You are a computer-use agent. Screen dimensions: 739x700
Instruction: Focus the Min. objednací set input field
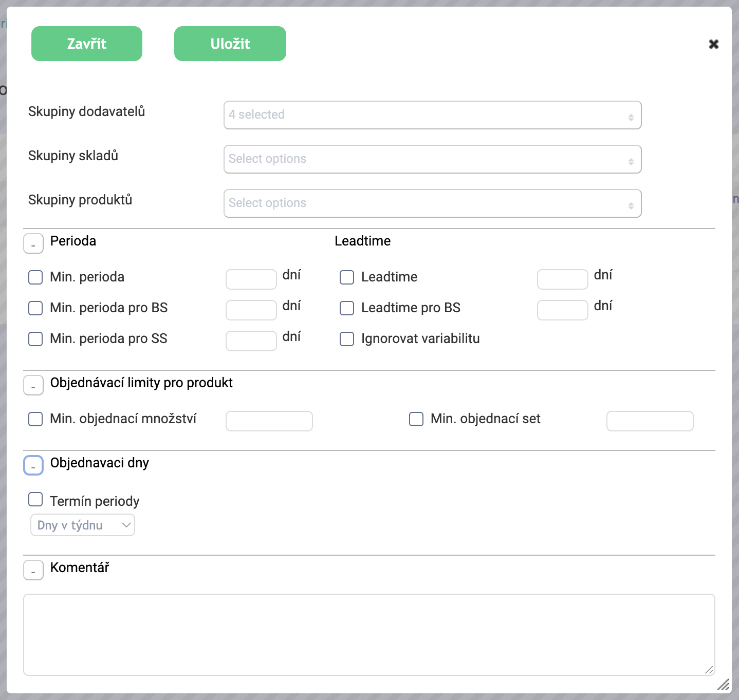point(650,421)
